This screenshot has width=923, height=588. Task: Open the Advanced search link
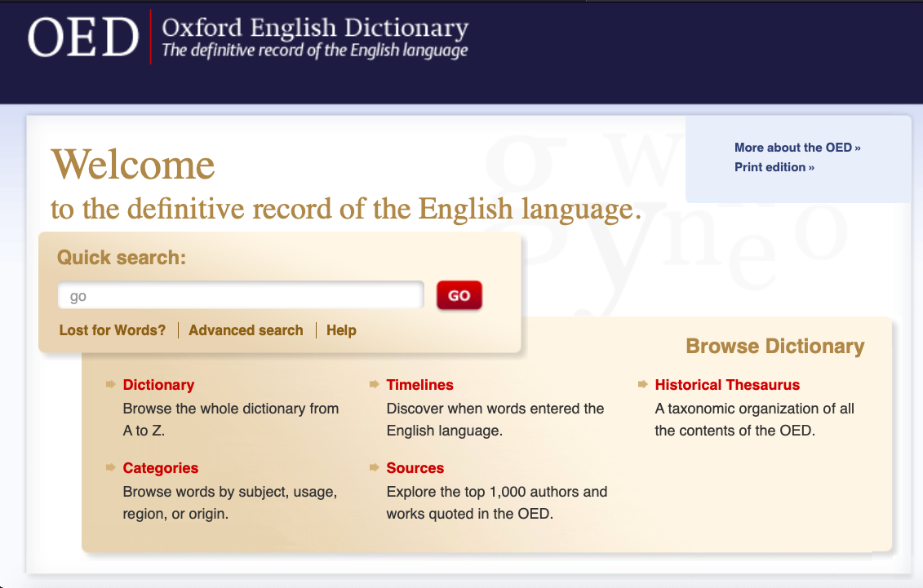[246, 330]
